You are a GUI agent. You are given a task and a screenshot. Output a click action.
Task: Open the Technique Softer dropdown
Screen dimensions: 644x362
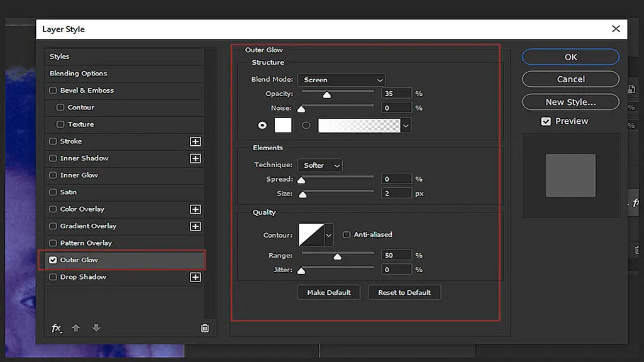[x=320, y=165]
